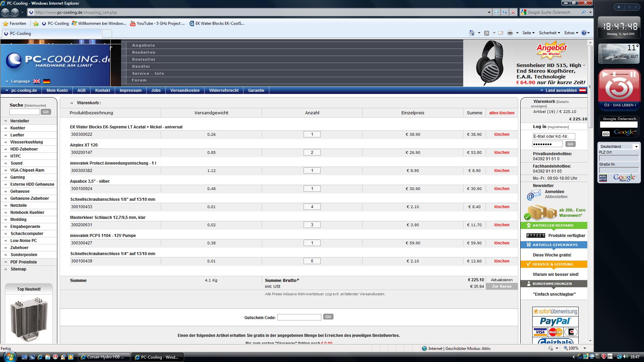
Task: Click the printer icon in toolbar
Action: (x=510, y=33)
